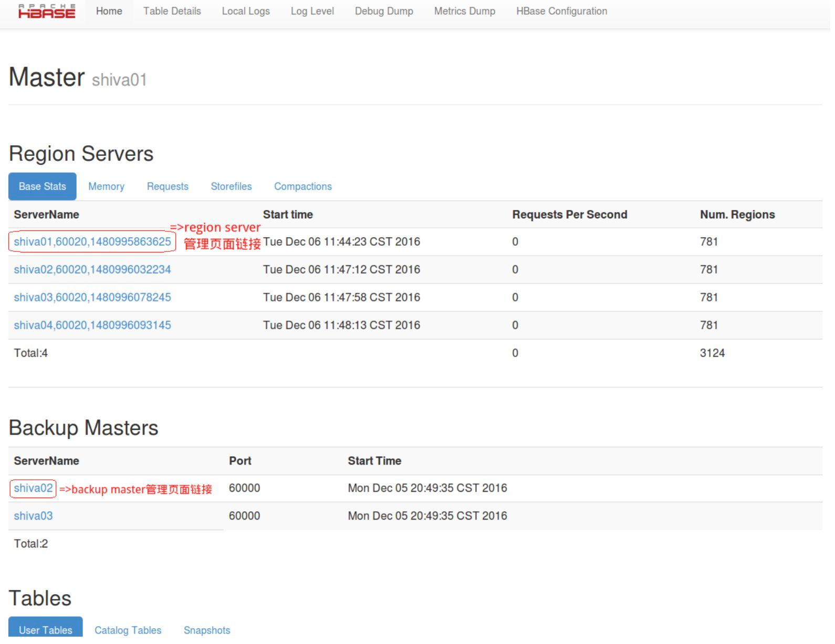835x644 pixels.
Task: Click 781 regions value in shiva01 row
Action: (x=709, y=241)
